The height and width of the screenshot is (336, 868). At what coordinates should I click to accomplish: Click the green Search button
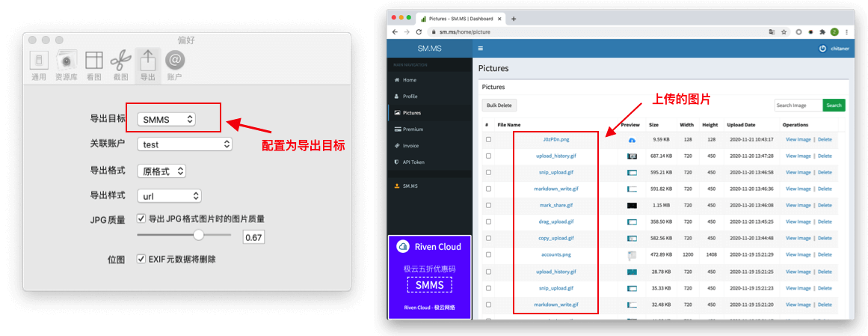(x=834, y=106)
